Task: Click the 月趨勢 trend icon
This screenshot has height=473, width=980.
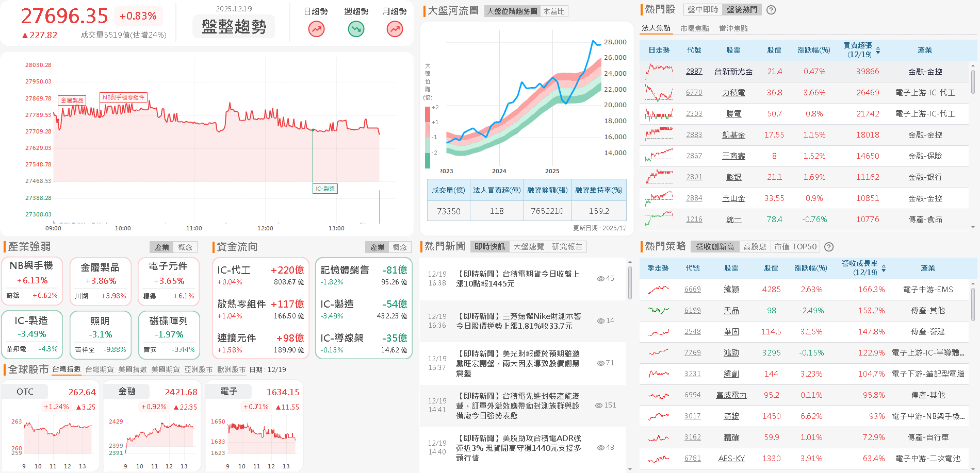Action: [x=394, y=29]
